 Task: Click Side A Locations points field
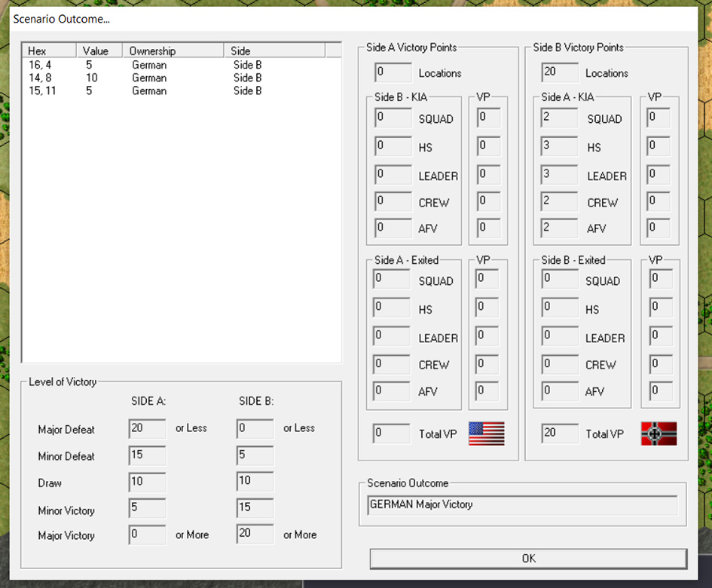[x=393, y=72]
